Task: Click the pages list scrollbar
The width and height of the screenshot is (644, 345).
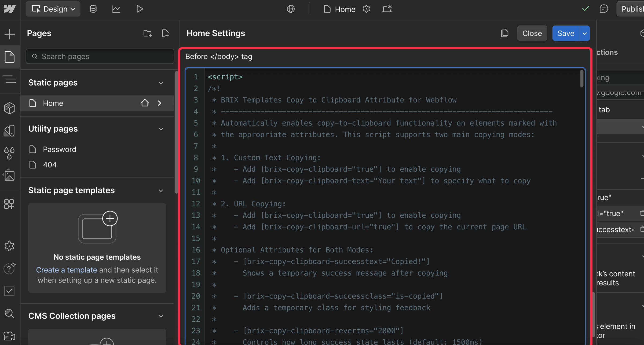Action: click(176, 132)
